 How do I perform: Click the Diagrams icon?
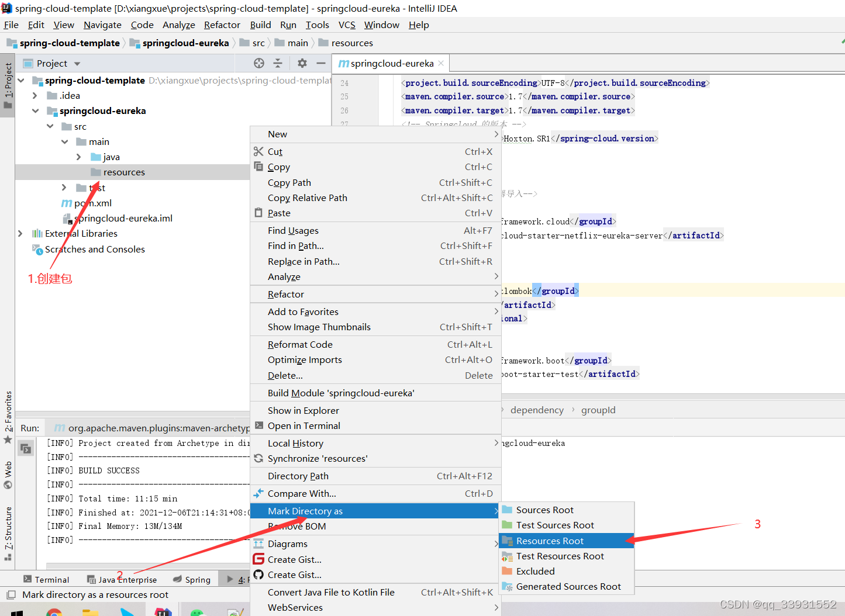pyautogui.click(x=258, y=544)
